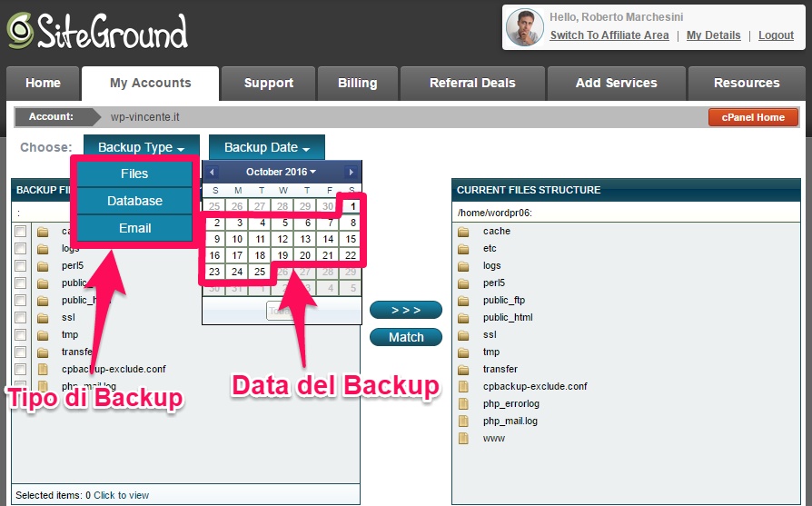Choose Files backup type
The height and width of the screenshot is (506, 812).
point(134,174)
